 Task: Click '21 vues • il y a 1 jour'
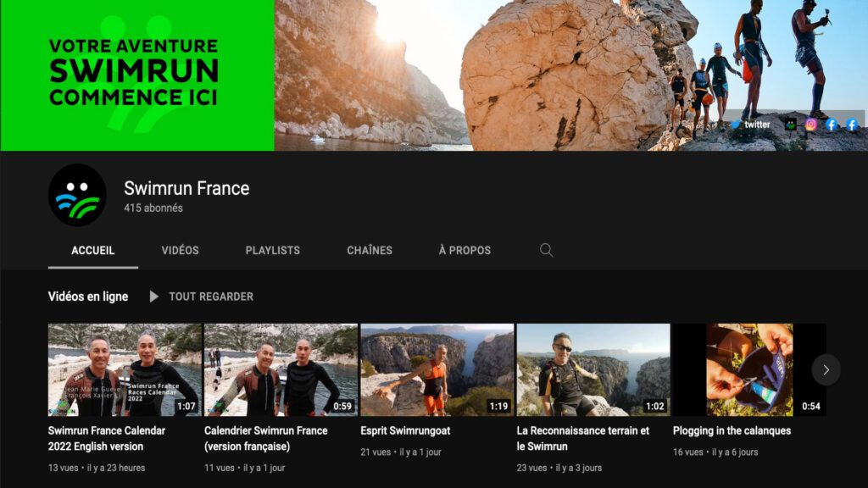tap(401, 452)
